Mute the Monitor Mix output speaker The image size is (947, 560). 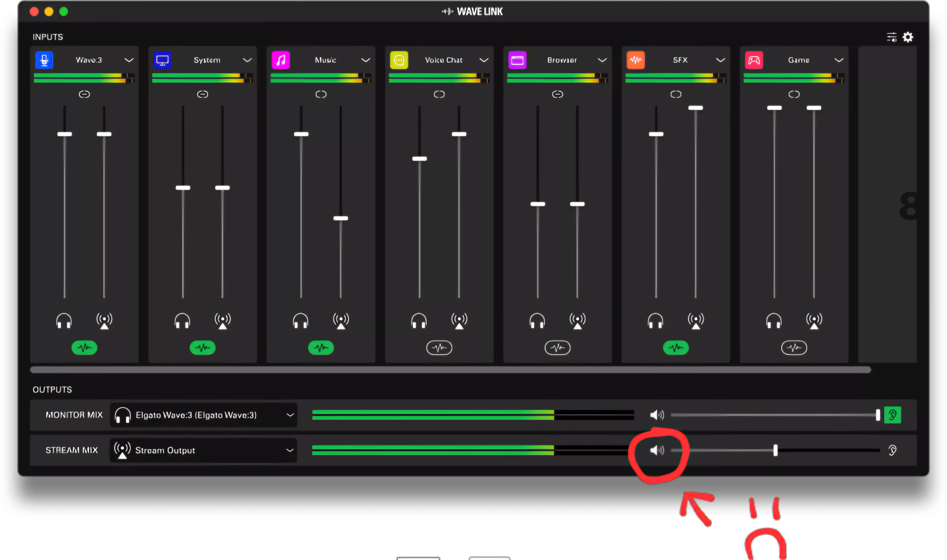pos(657,415)
